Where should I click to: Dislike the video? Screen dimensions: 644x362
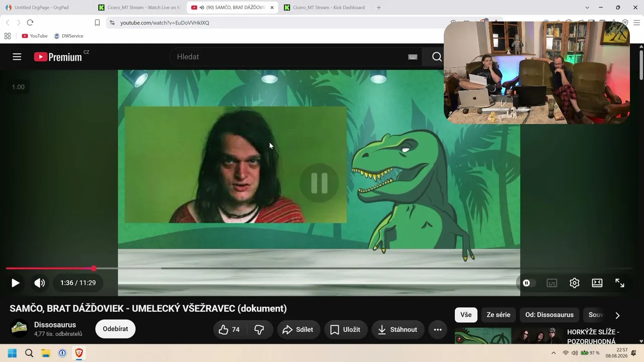[x=260, y=330]
